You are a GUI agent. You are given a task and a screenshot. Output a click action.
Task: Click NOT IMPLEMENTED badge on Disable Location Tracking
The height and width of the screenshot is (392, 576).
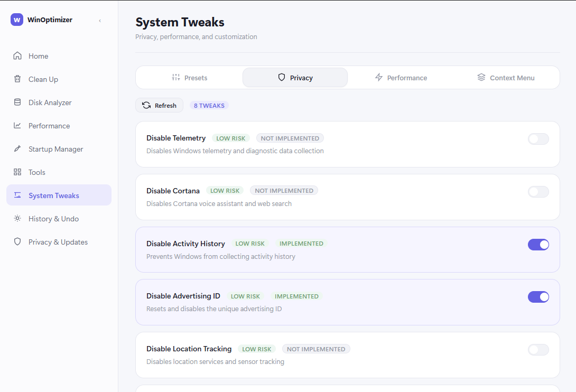pos(316,349)
